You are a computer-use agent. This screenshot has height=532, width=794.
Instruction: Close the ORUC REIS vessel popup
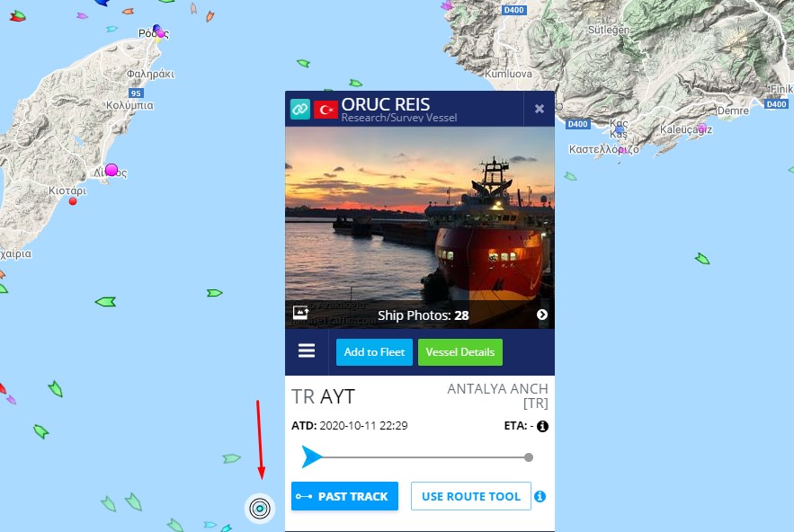click(x=540, y=109)
